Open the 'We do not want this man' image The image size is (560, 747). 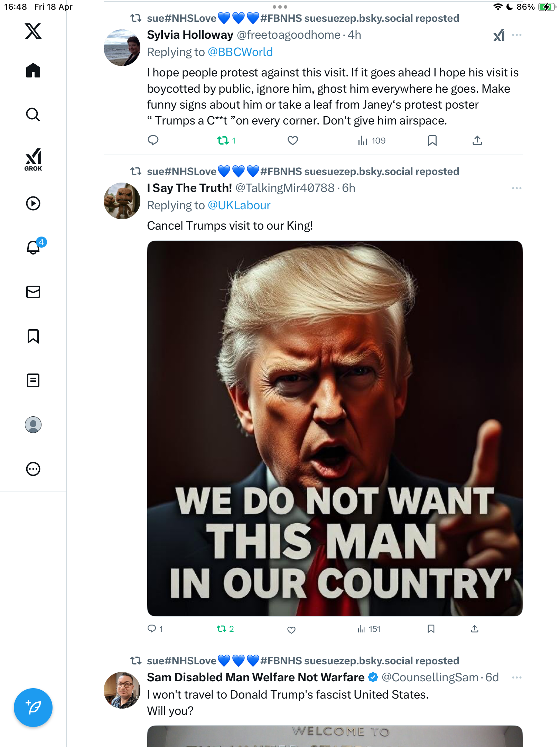[335, 428]
